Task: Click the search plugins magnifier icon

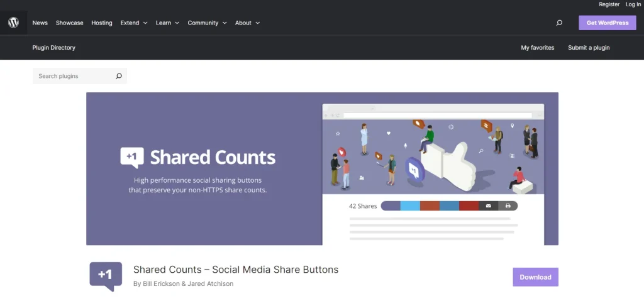Action: (119, 76)
